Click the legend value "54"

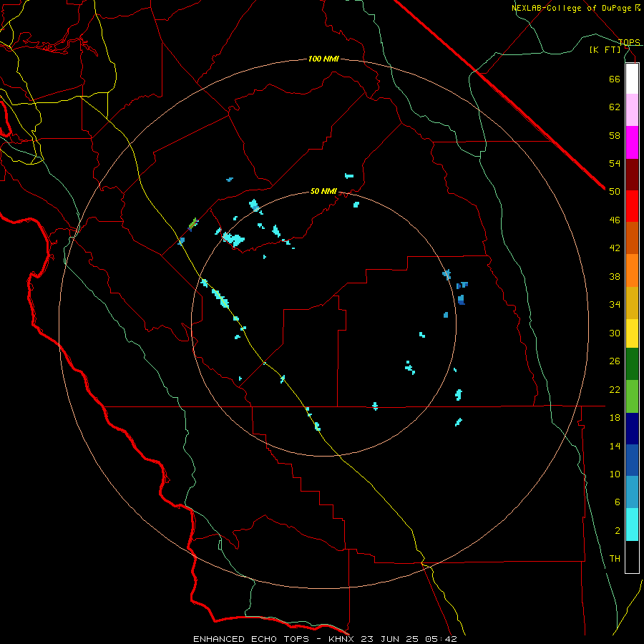coord(615,163)
